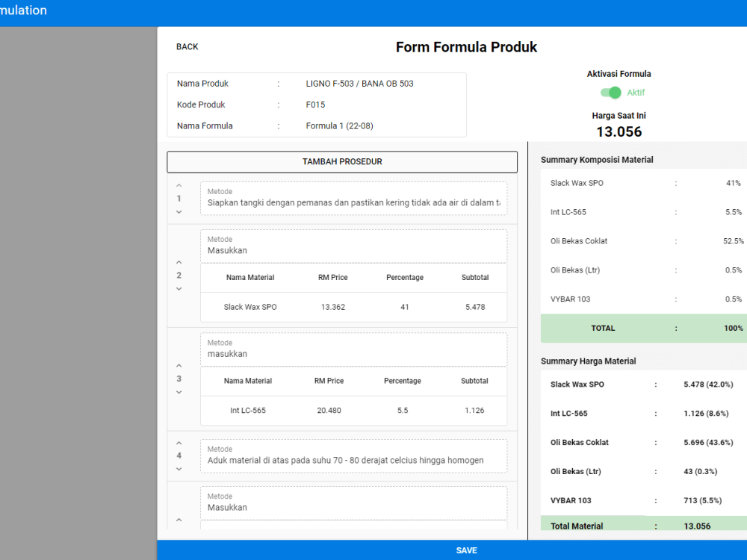Select Slack Wax SPO in composition summary
Image resolution: width=747 pixels, height=560 pixels.
coord(577,183)
